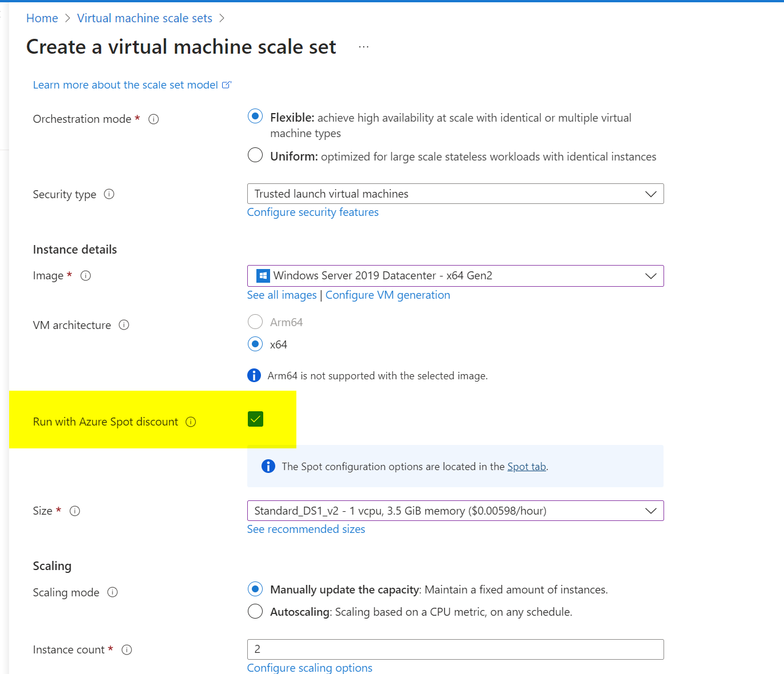Click info icon beside Run with Azure Spot discount
The width and height of the screenshot is (784, 674).
click(191, 422)
